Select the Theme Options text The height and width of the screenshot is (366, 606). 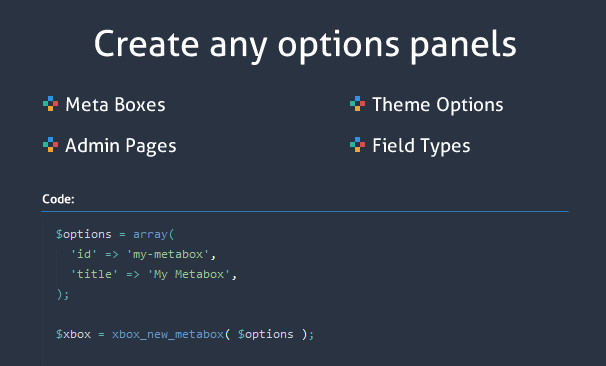point(437,105)
